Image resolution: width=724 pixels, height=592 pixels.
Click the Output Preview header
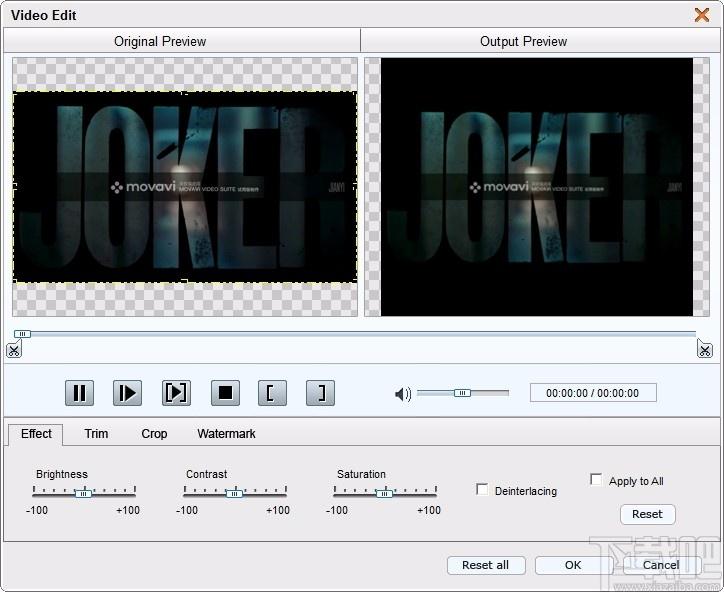524,42
